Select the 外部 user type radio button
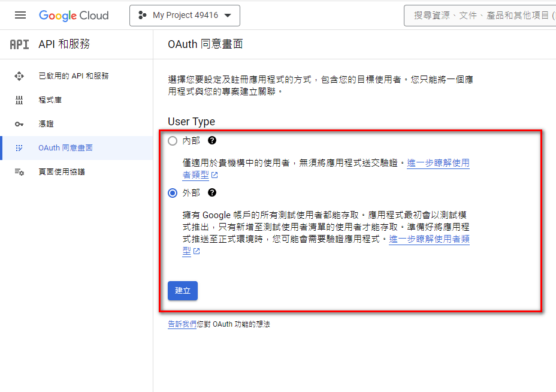The width and height of the screenshot is (556, 392). click(173, 192)
